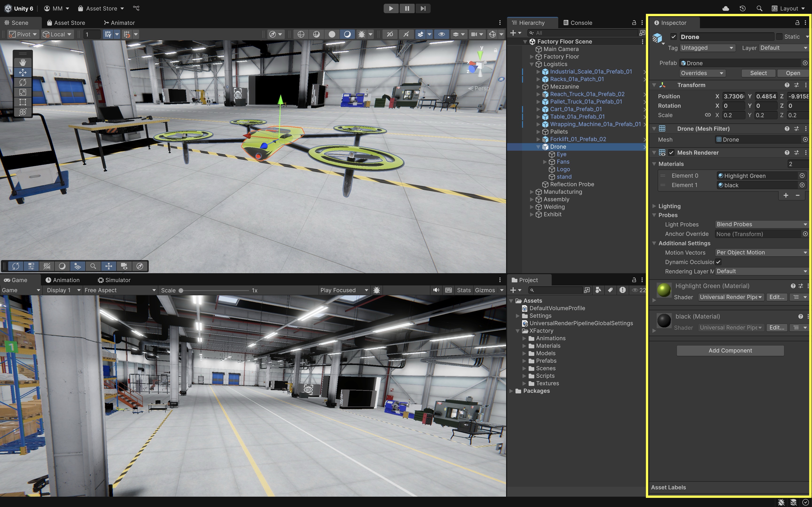Open the Light Probes dropdown

coord(761,224)
